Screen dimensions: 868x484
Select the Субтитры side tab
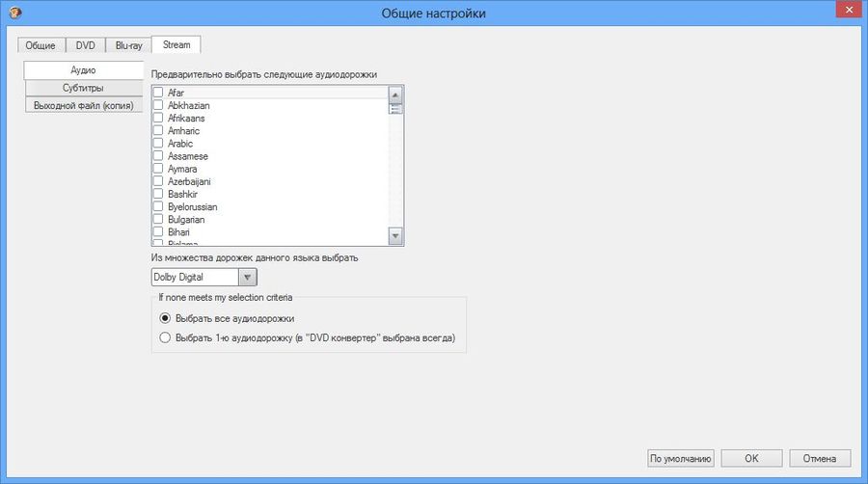(x=83, y=88)
